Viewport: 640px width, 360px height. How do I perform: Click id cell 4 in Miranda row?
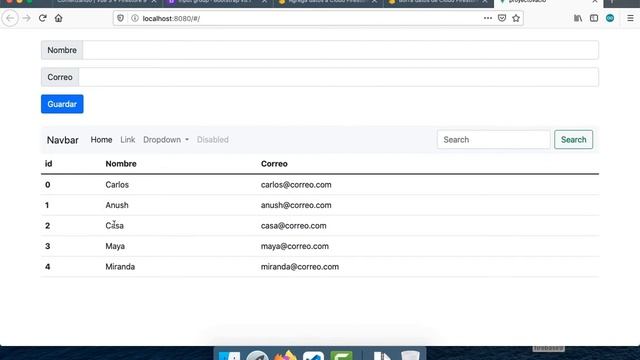48,267
